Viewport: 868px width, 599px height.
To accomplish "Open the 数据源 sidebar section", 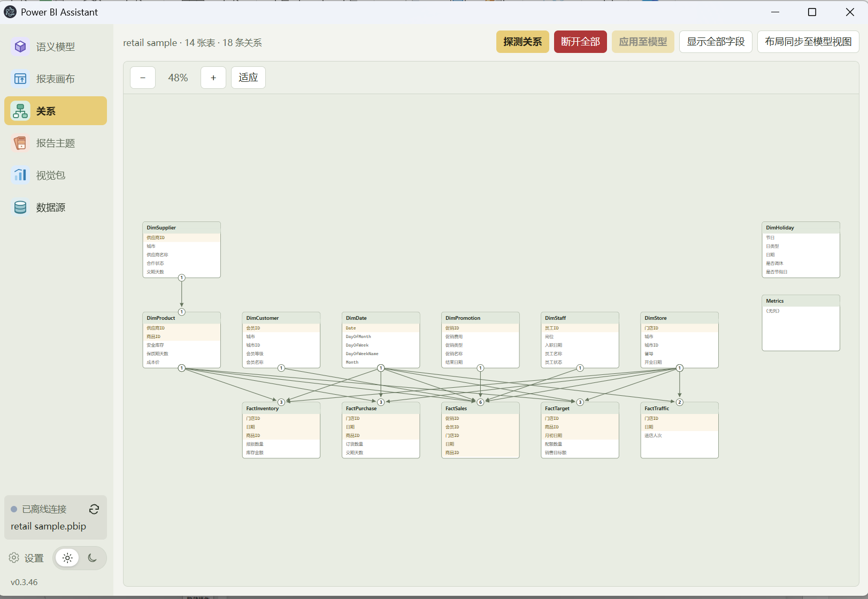I will pyautogui.click(x=56, y=207).
